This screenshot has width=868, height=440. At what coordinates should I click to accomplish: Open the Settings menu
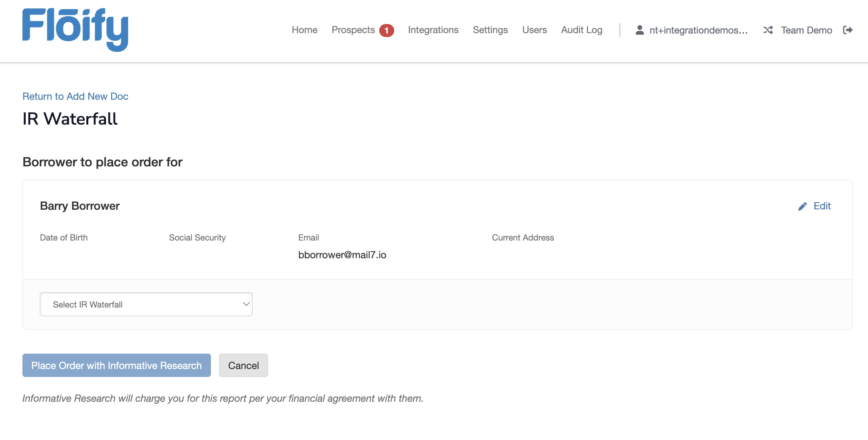pos(490,30)
